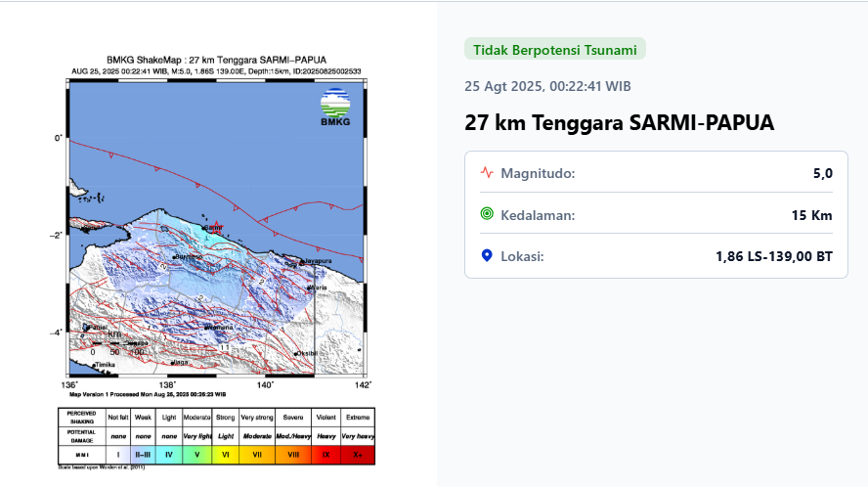The width and height of the screenshot is (868, 487).
Task: Click the Tidak Berpotensi Tsunami badge
Action: pyautogui.click(x=554, y=50)
